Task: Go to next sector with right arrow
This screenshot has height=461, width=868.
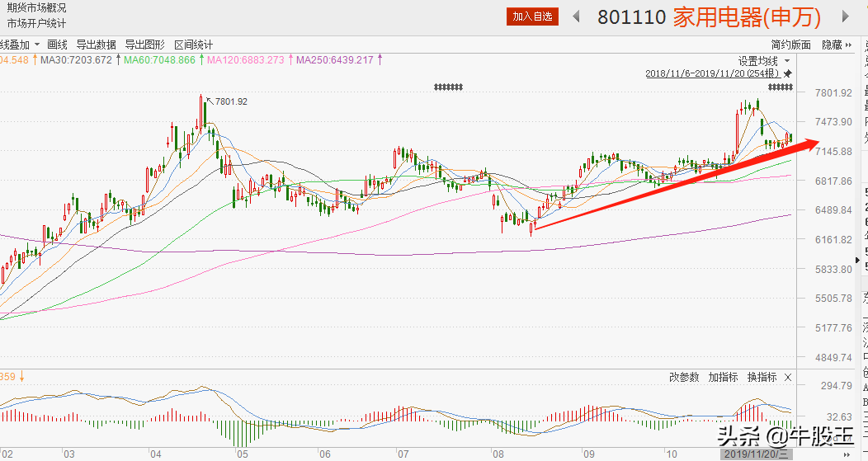Action: click(844, 16)
